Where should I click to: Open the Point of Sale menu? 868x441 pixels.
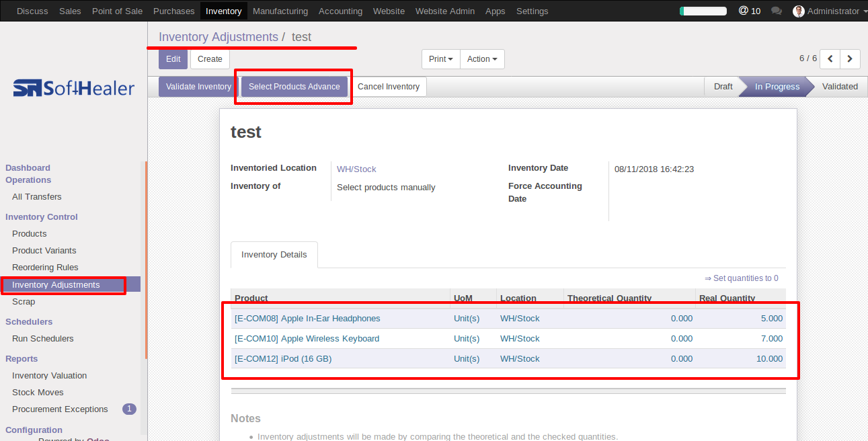[117, 11]
